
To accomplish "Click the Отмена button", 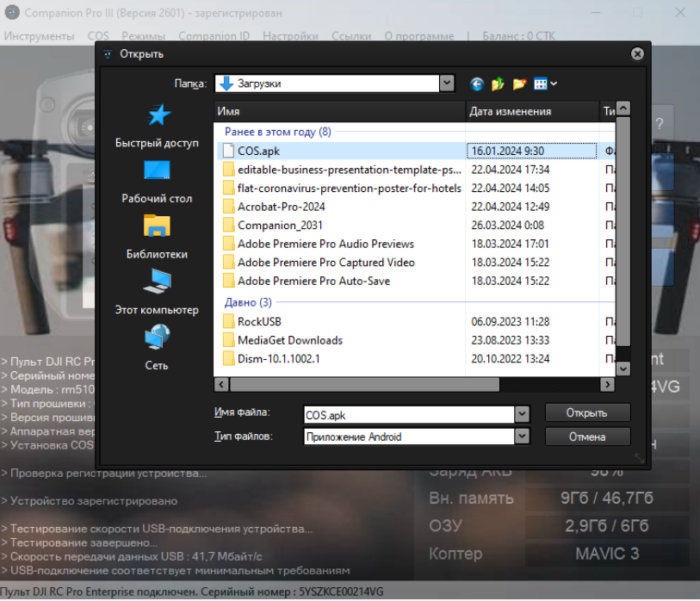I will pos(587,437).
